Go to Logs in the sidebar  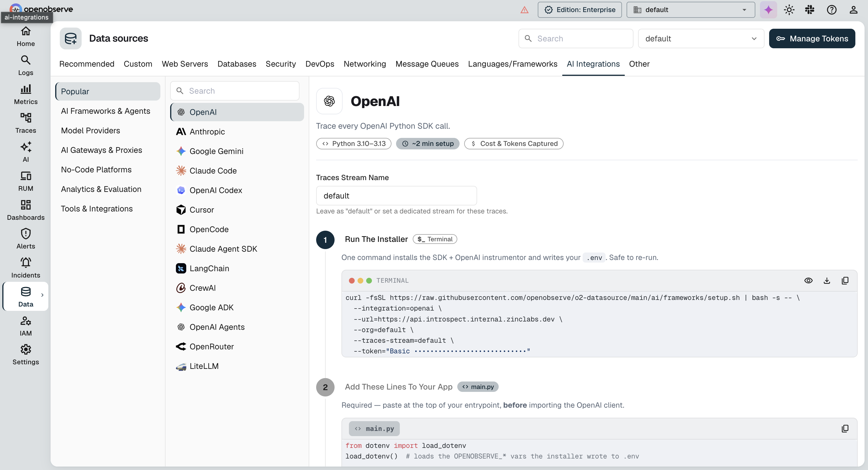26,66
